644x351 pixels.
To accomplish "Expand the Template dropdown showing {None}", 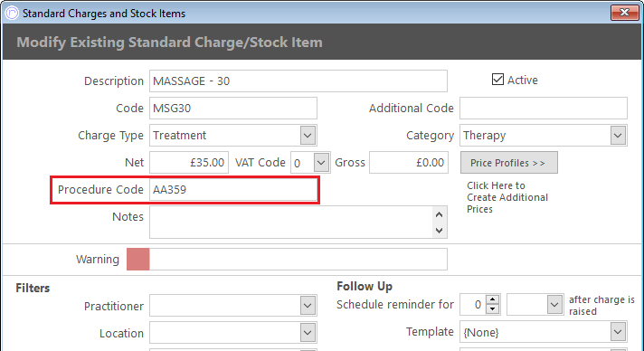I will point(618,332).
